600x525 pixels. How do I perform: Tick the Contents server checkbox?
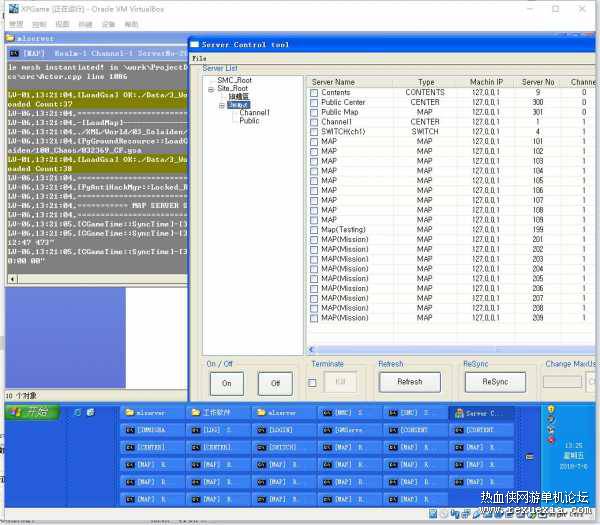point(314,93)
